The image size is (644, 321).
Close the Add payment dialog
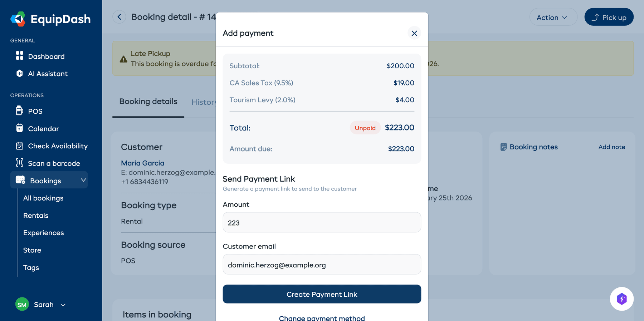pyautogui.click(x=414, y=33)
